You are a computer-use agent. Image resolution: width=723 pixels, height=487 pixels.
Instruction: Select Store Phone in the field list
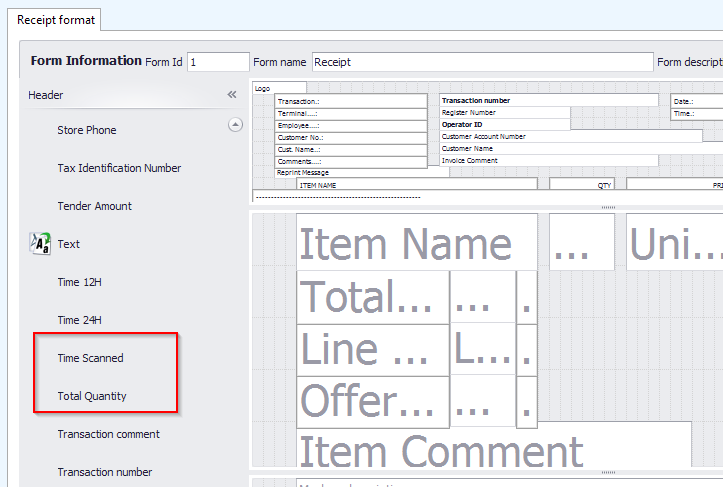tap(87, 130)
